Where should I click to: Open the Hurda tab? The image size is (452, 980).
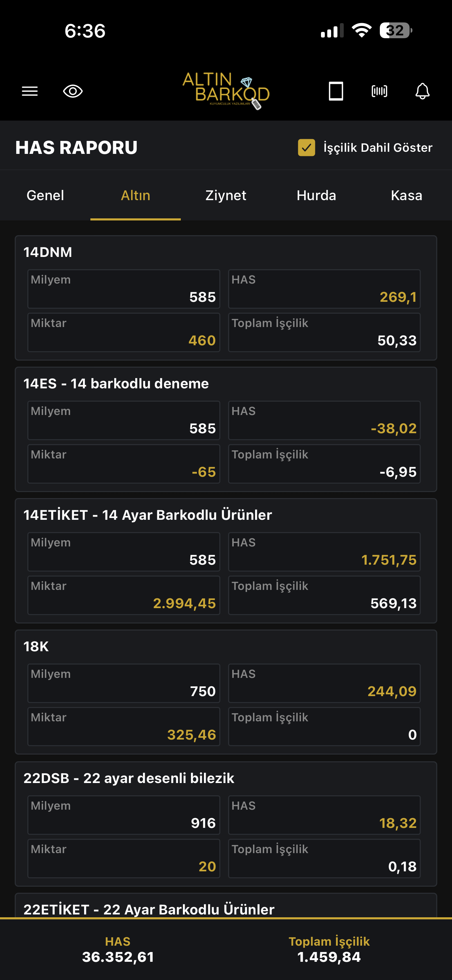316,196
